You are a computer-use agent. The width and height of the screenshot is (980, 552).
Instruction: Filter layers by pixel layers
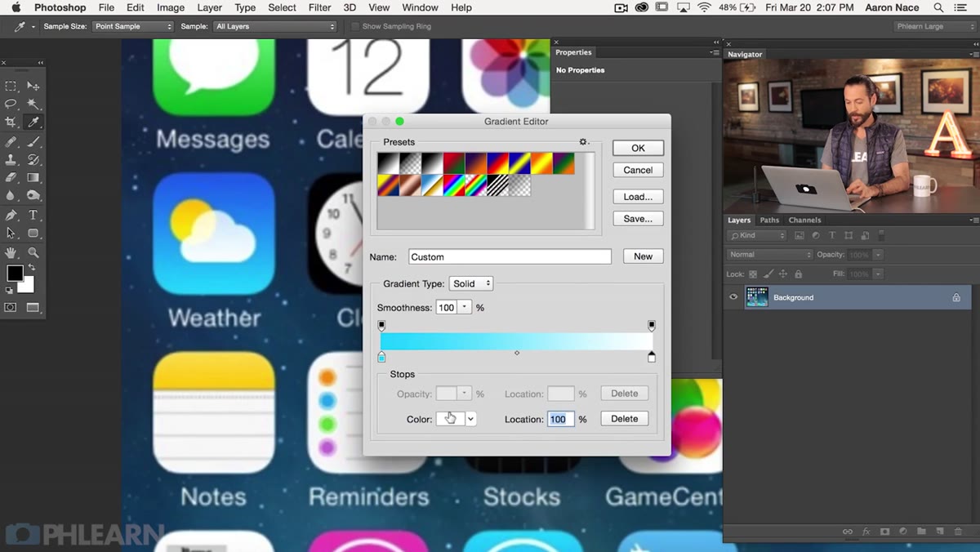click(x=800, y=235)
